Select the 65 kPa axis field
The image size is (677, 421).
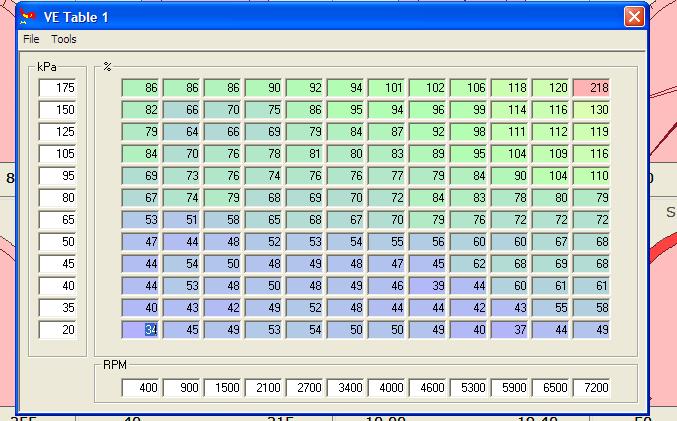tap(58, 220)
